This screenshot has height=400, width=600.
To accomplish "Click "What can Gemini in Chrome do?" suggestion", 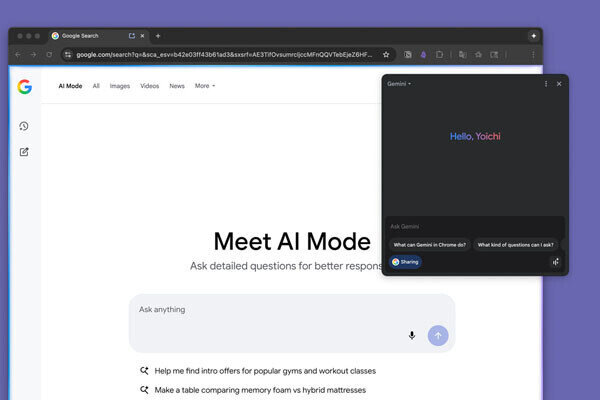I will point(430,245).
